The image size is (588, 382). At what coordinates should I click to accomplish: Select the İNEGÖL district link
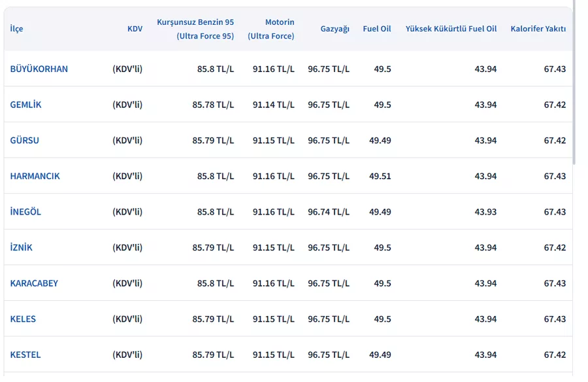pyautogui.click(x=25, y=212)
